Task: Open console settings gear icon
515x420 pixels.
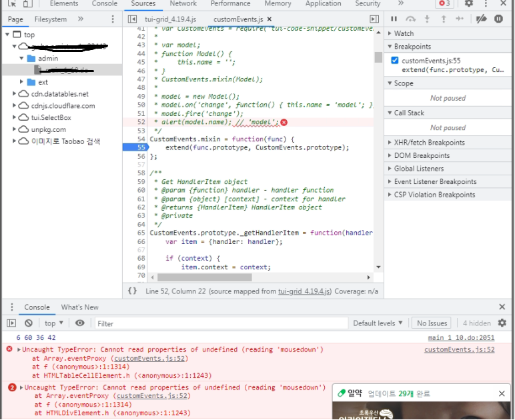Action: (x=502, y=323)
